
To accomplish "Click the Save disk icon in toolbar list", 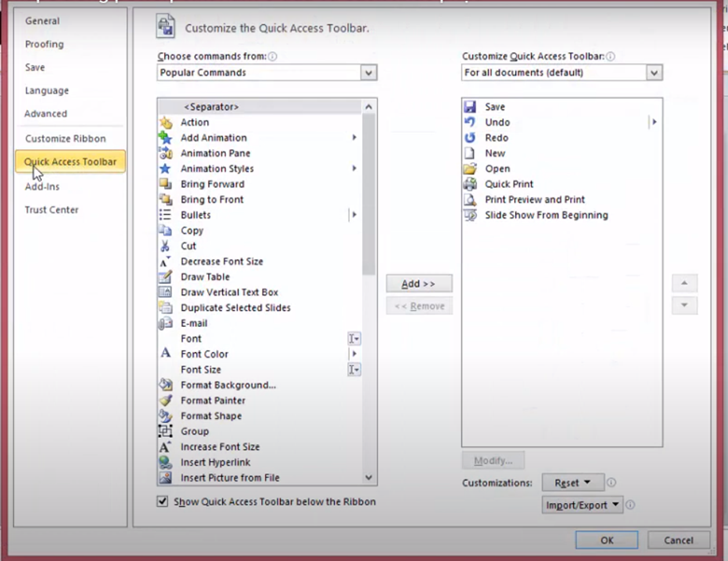I will point(469,107).
